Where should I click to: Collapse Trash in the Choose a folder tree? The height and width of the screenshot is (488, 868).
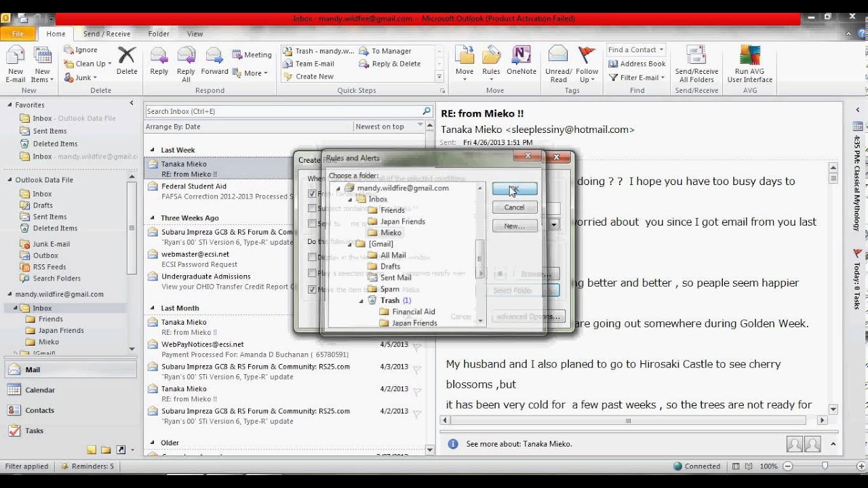[x=361, y=300]
